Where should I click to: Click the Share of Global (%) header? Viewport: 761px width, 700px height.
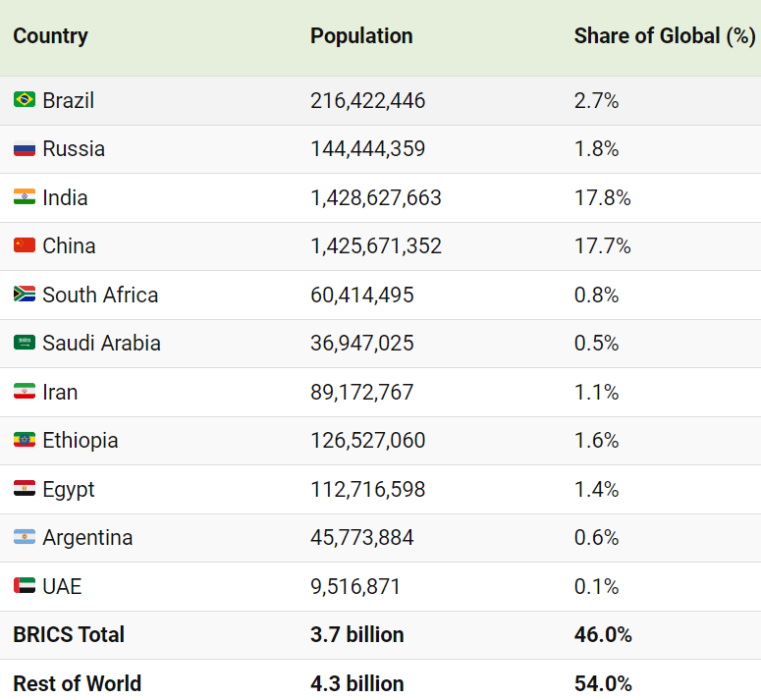coord(664,36)
